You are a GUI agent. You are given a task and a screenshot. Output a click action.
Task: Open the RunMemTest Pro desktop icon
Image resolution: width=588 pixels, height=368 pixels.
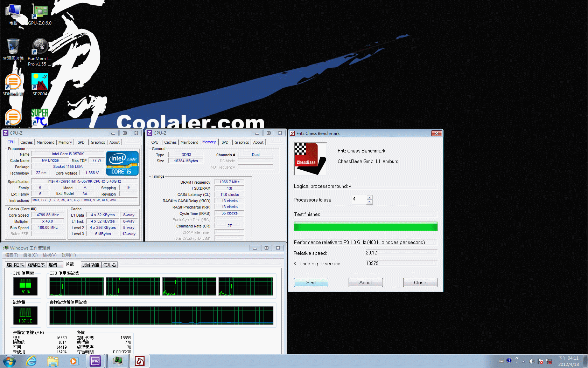click(40, 52)
